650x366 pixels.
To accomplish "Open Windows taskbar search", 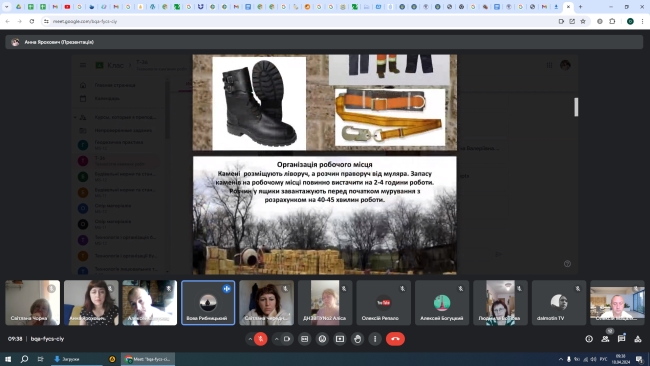I will click(x=24, y=359).
